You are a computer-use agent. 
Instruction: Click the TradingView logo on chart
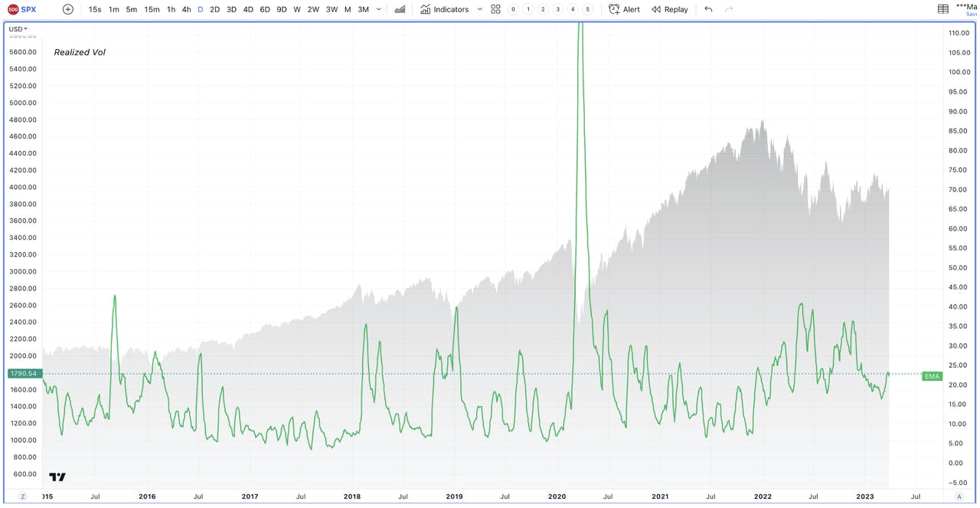pyautogui.click(x=57, y=477)
